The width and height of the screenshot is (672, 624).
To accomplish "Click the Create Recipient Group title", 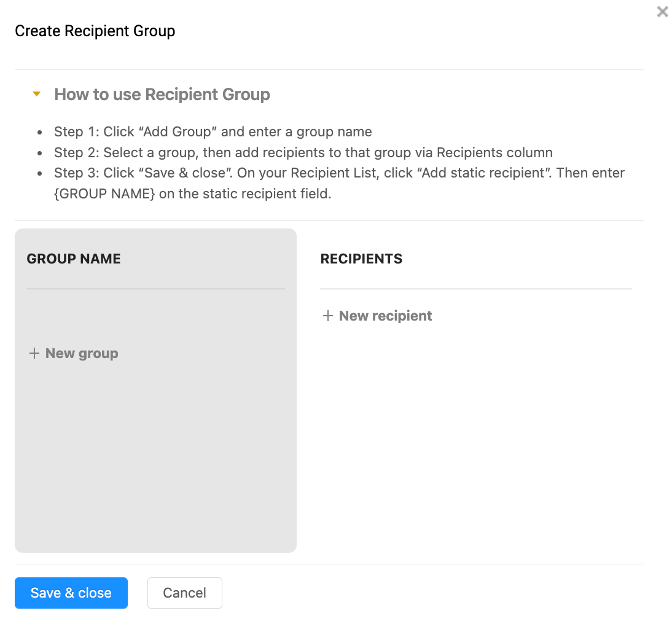I will pyautogui.click(x=95, y=31).
